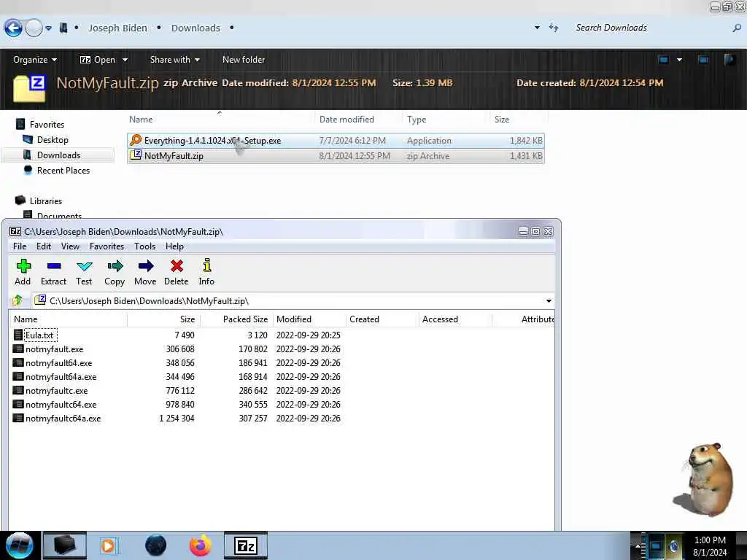This screenshot has width=747, height=560.
Task: Switch to 7-Zip taskbar button
Action: [246, 545]
